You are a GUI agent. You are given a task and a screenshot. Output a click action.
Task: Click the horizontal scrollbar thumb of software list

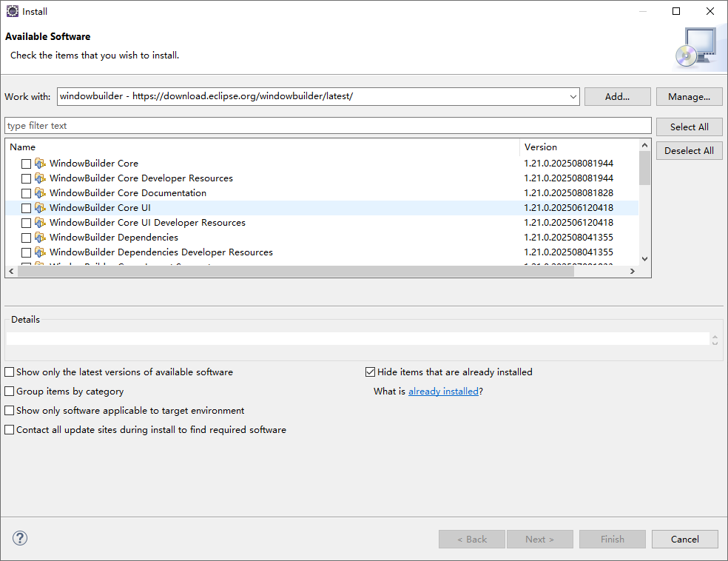click(296, 271)
